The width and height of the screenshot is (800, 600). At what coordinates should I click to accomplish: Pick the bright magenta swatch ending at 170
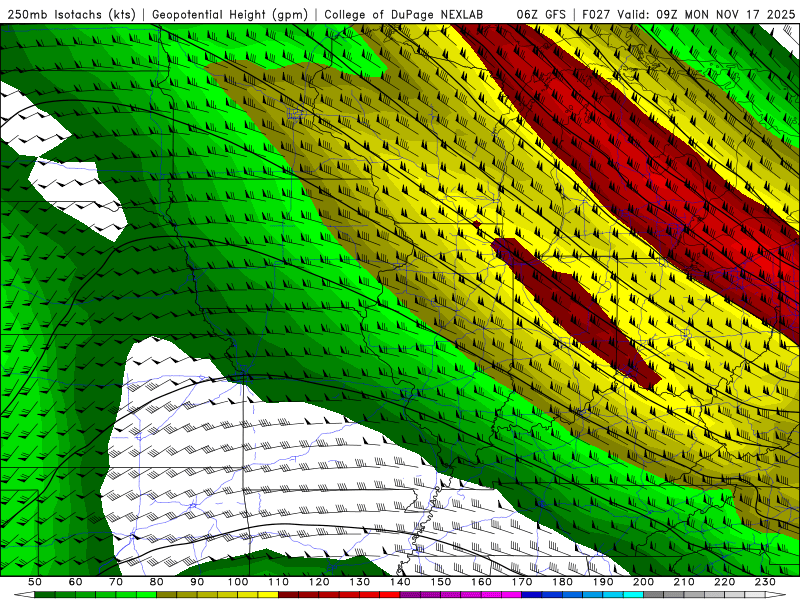point(511,595)
